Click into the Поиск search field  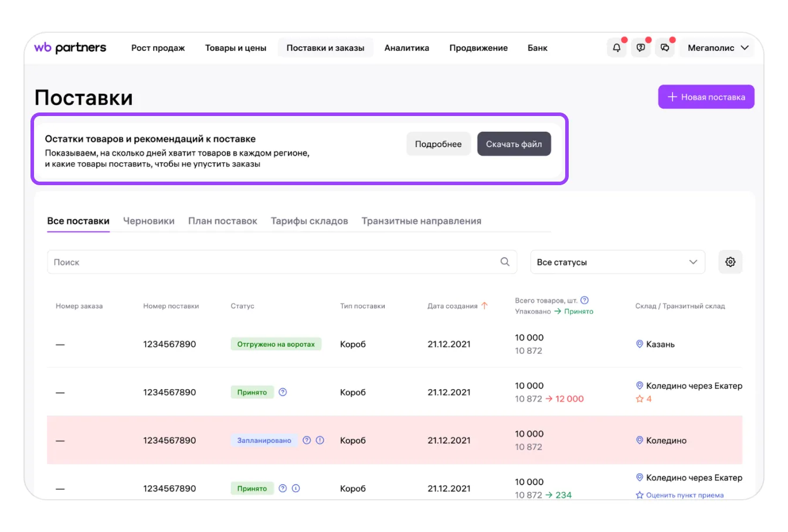pos(270,262)
